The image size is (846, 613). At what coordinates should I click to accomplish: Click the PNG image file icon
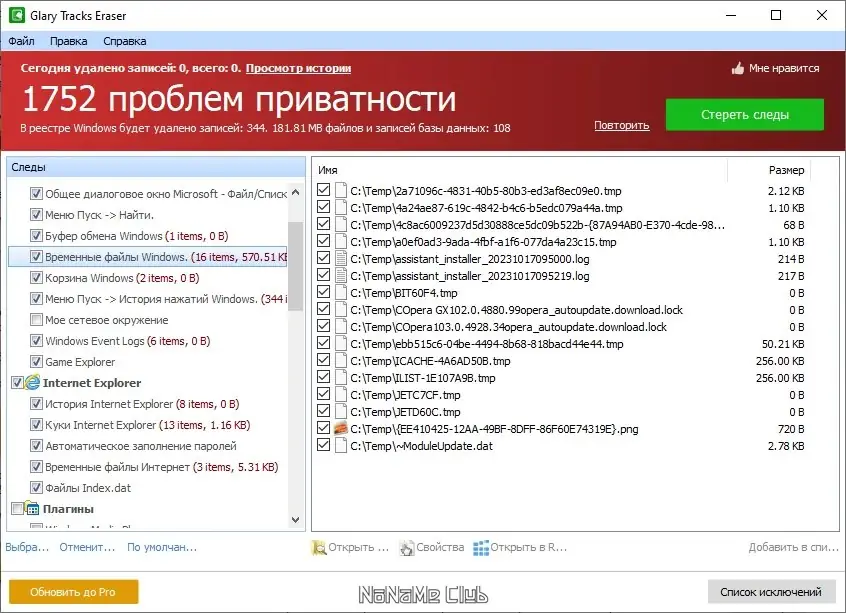coord(340,429)
